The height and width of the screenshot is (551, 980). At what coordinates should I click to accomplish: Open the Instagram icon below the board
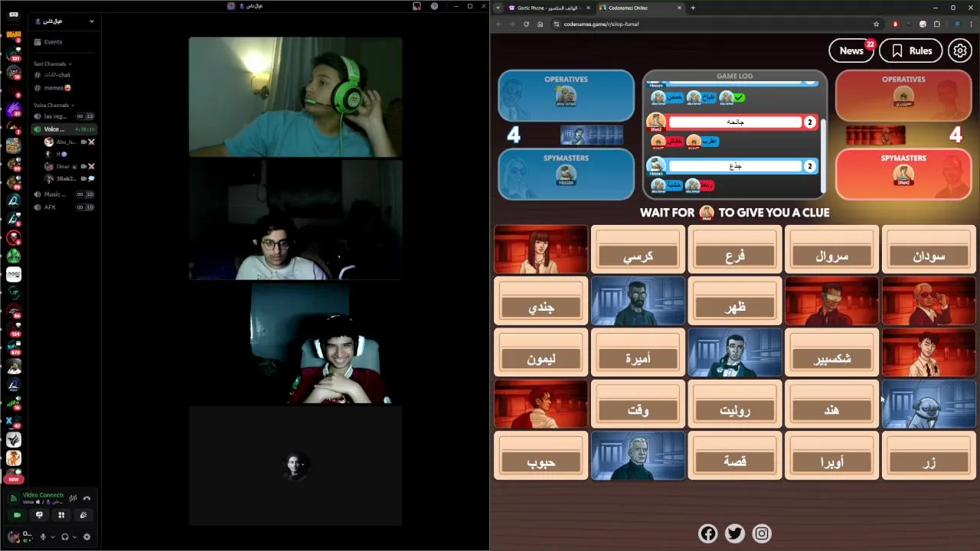click(x=762, y=533)
